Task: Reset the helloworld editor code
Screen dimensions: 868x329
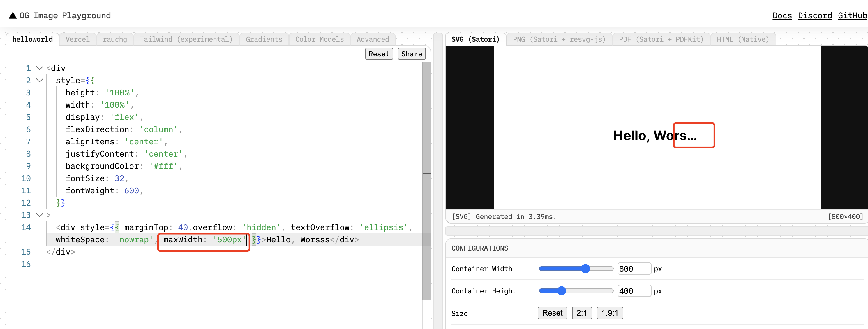Action: click(x=379, y=53)
